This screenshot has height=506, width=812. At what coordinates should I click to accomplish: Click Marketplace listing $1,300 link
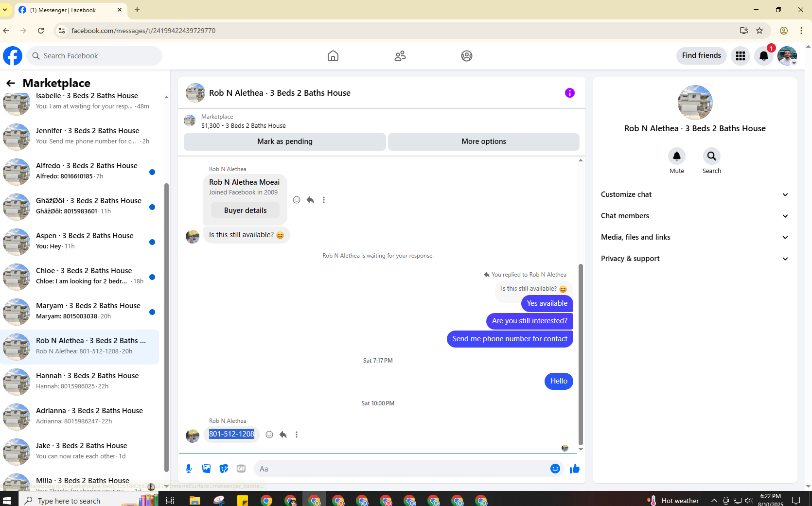tap(244, 126)
